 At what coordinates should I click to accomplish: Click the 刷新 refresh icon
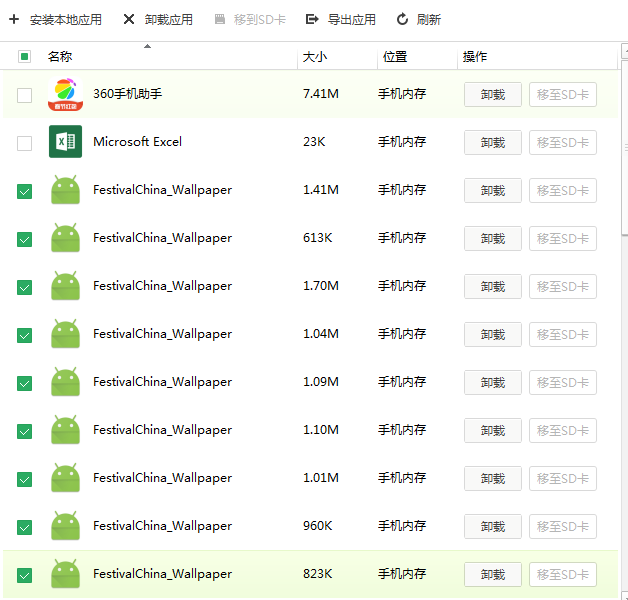pyautogui.click(x=402, y=20)
